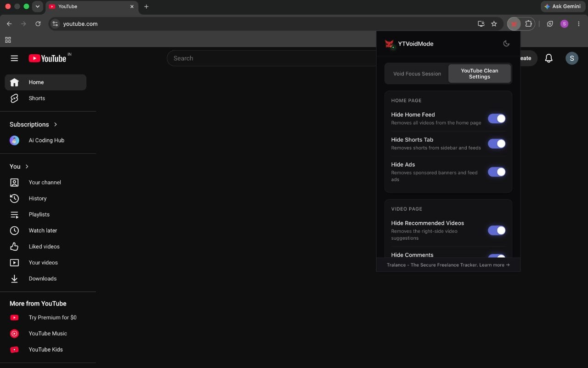Screen dimensions: 588x368
Task: Disable the Hide Home Feed toggle
Action: coord(497,119)
